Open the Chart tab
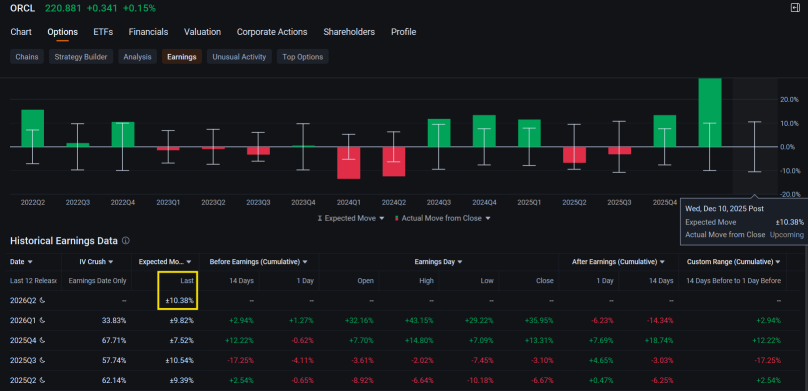Image resolution: width=808 pixels, height=391 pixels. 21,32
